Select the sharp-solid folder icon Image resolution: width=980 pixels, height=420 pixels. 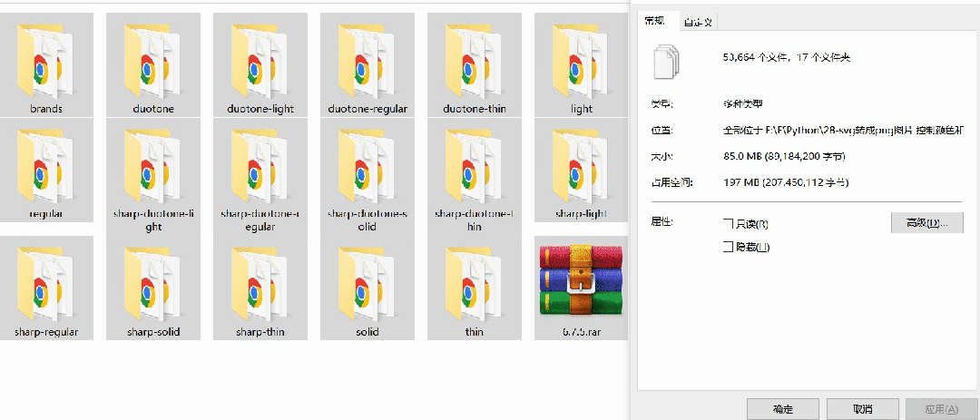pyautogui.click(x=152, y=285)
